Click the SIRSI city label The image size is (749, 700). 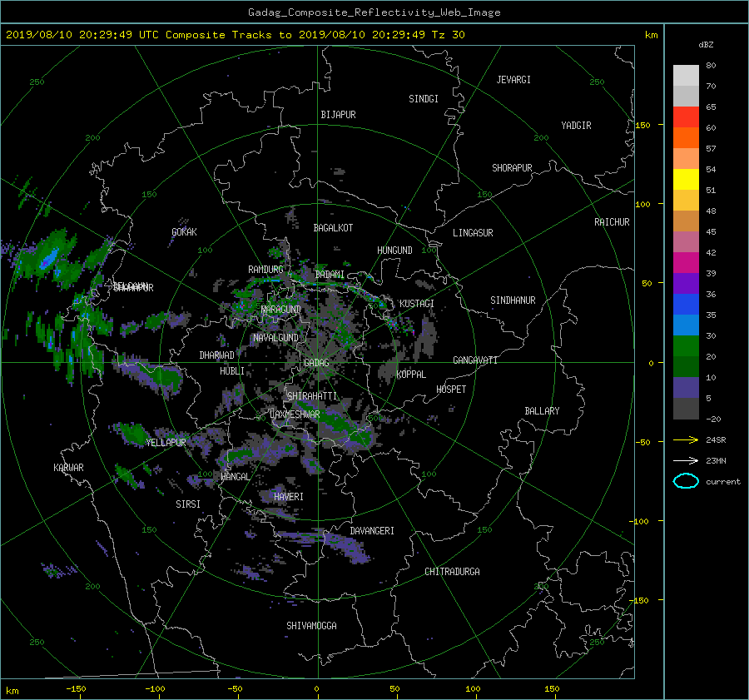188,504
